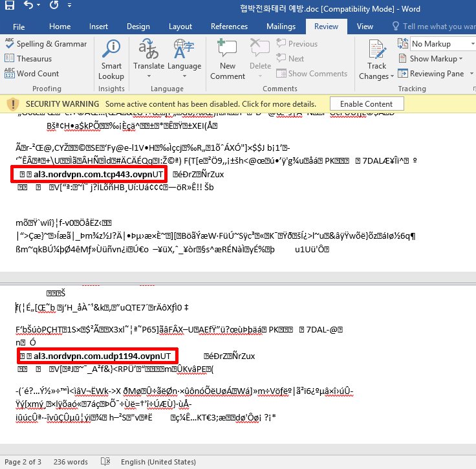Click the New Comment icon
Screen dimensions: 476x469
[x=228, y=49]
